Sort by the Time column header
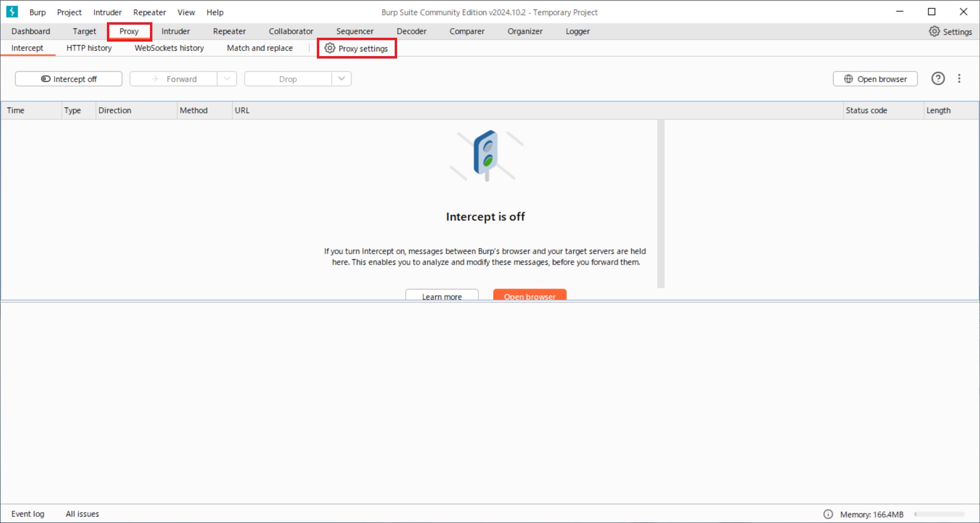This screenshot has height=523, width=980. pyautogui.click(x=31, y=110)
